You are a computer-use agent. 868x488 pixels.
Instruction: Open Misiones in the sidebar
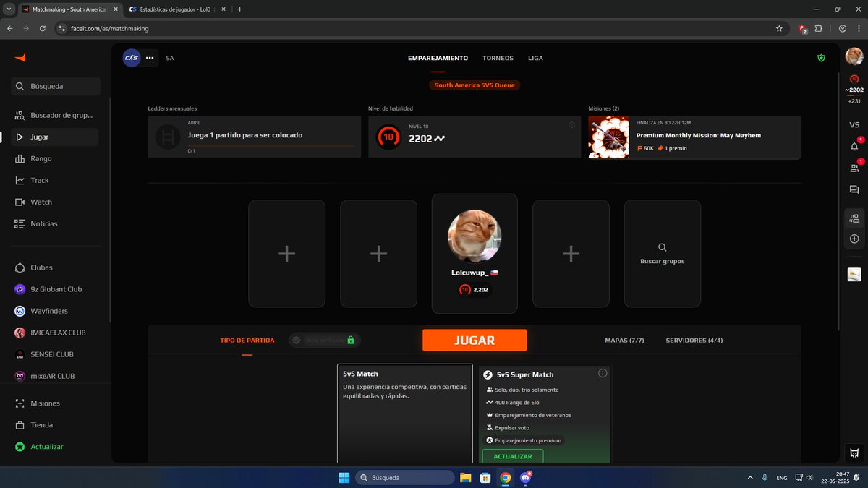[x=56, y=403]
